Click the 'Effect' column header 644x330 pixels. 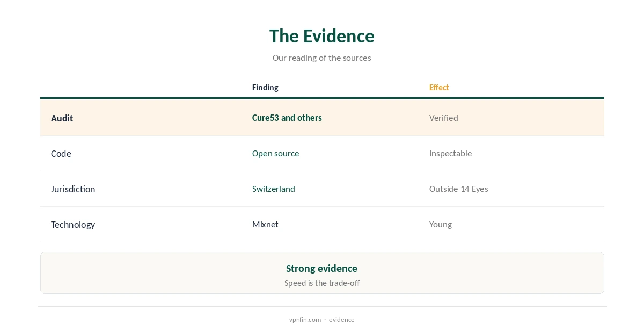(439, 88)
